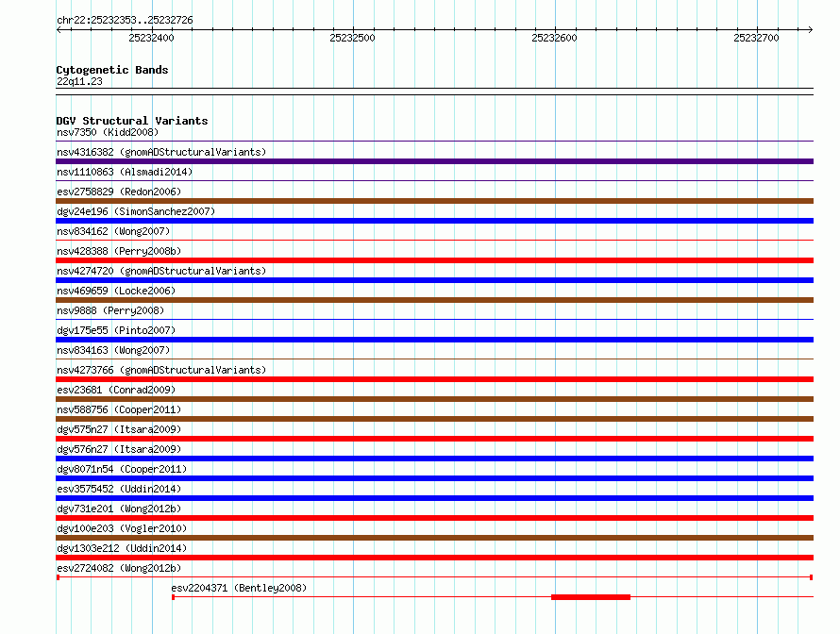Open variant dgv576n27 (Itsara2009)
The width and height of the screenshot is (840, 634).
point(119,449)
